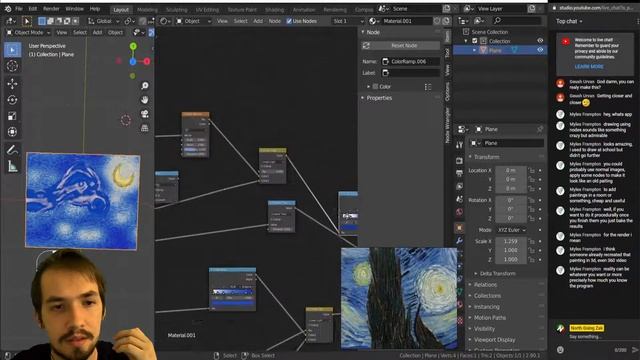Switch to Shading workspace tab

(274, 9)
